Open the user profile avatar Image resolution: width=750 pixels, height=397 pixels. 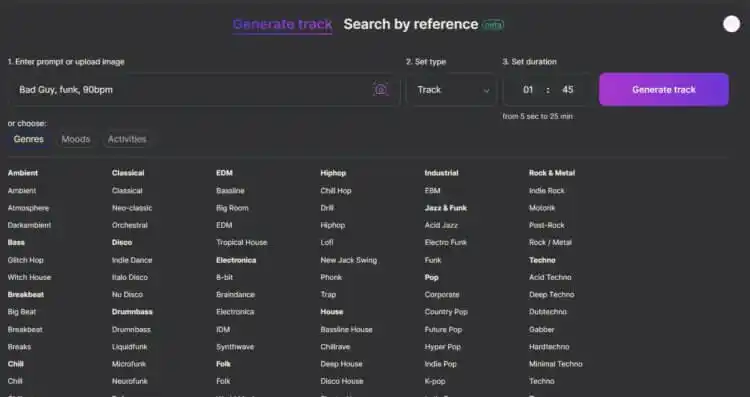tap(731, 24)
